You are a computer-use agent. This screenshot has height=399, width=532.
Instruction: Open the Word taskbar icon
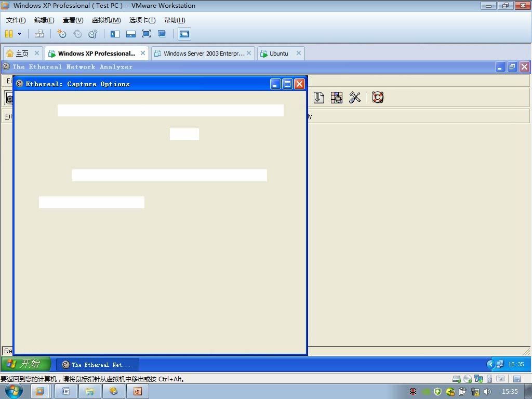tap(66, 392)
